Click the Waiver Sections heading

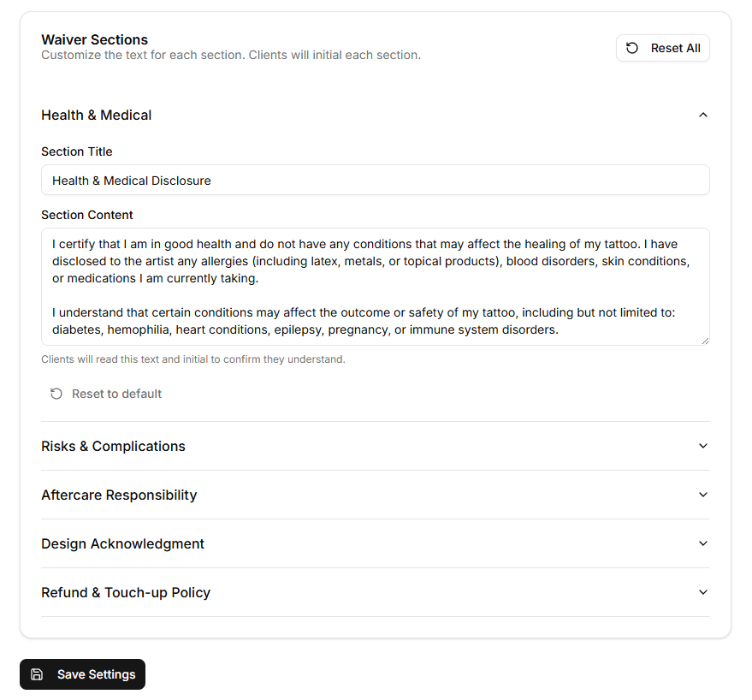[94, 39]
